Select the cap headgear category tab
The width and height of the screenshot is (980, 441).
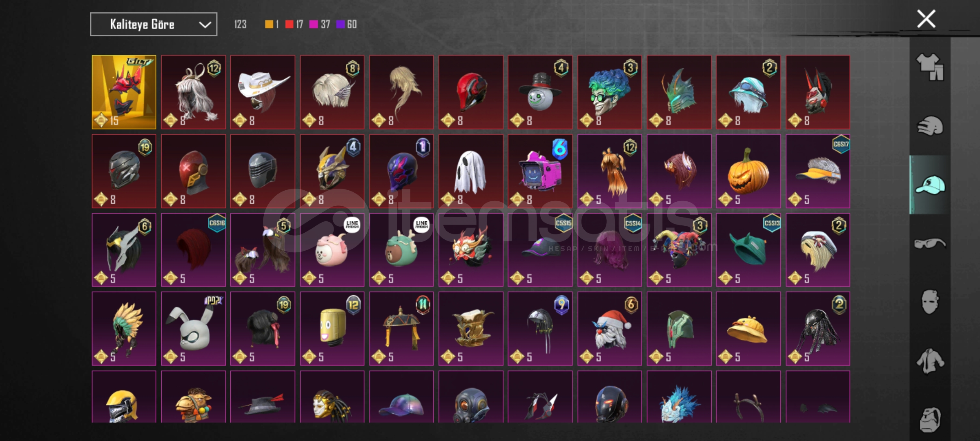tap(930, 185)
